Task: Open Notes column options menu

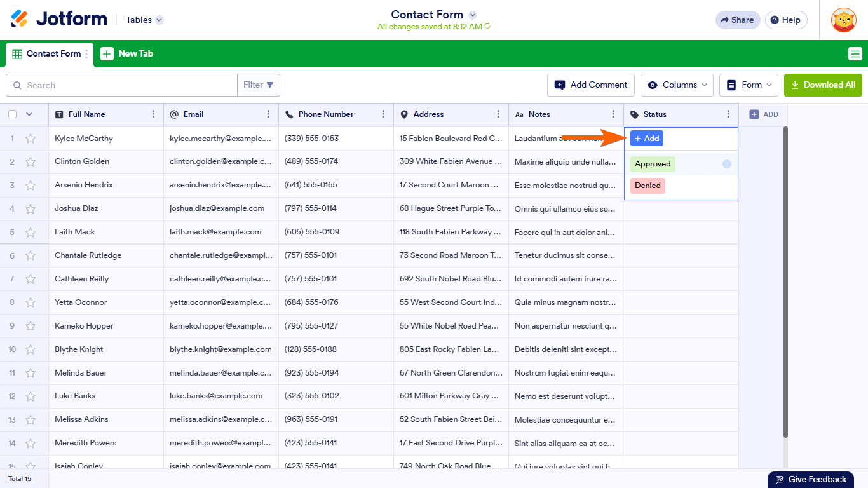Action: (x=613, y=114)
